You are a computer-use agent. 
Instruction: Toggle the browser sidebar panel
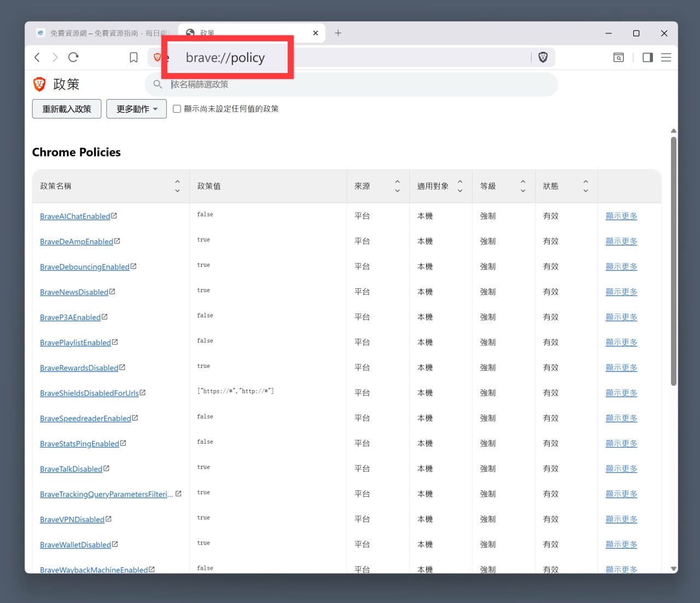click(647, 57)
